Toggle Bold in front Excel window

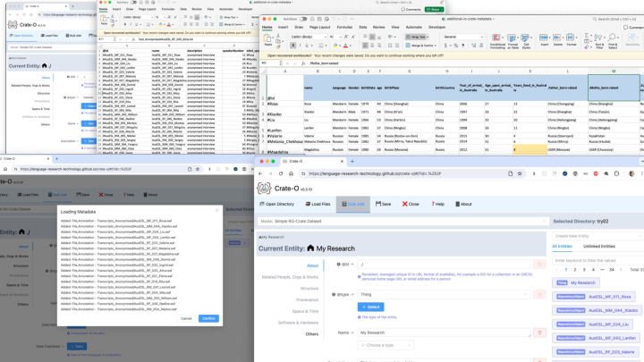coord(292,46)
